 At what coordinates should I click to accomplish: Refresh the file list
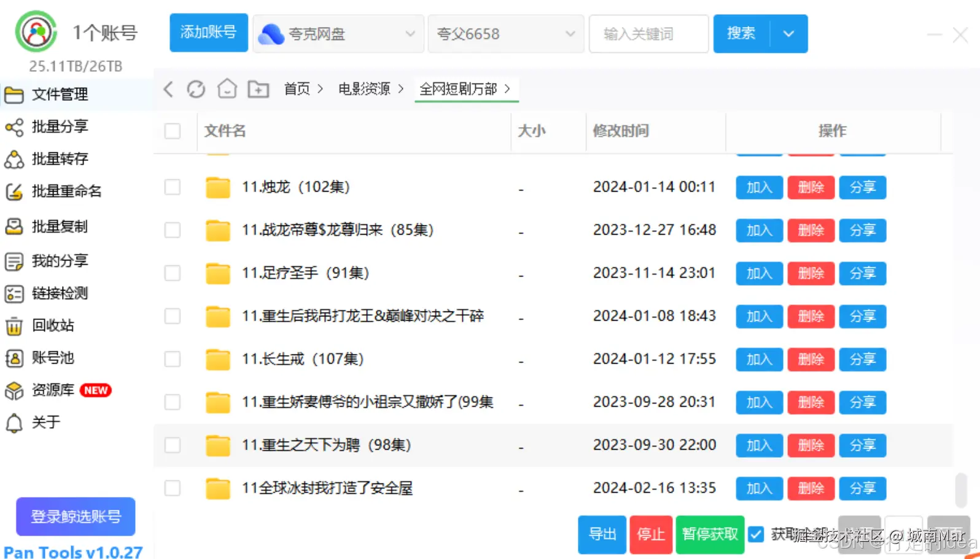196,89
